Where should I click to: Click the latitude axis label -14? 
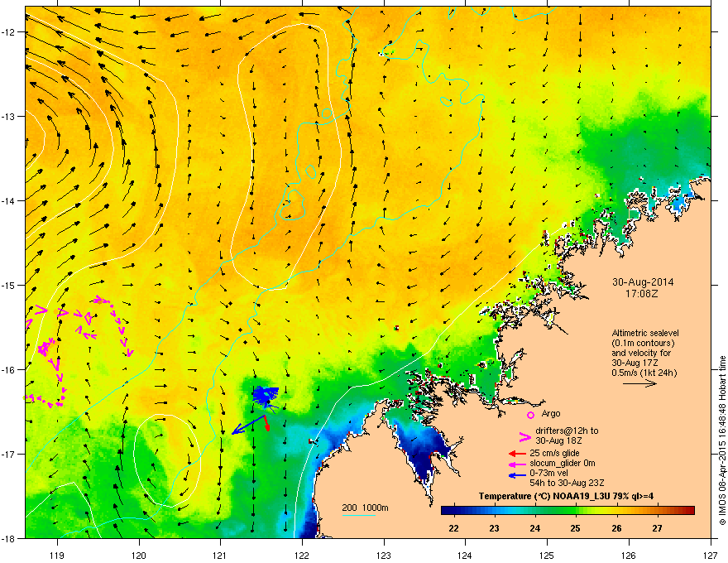coord(9,201)
